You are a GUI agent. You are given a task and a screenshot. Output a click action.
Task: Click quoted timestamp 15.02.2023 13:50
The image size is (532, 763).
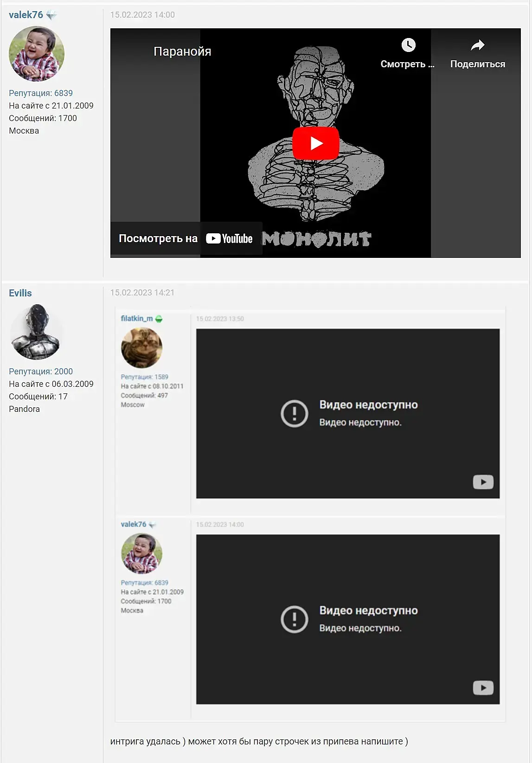220,319
